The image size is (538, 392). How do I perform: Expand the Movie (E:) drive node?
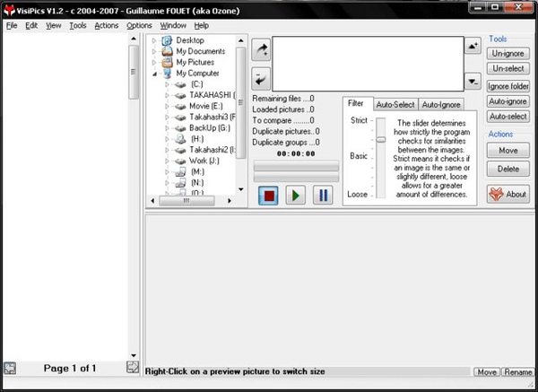point(167,107)
